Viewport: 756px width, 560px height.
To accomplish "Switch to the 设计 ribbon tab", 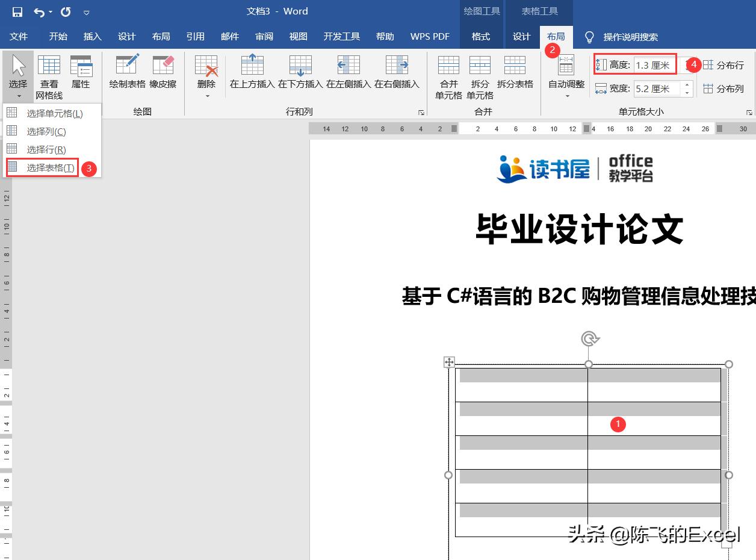I will pyautogui.click(x=520, y=36).
